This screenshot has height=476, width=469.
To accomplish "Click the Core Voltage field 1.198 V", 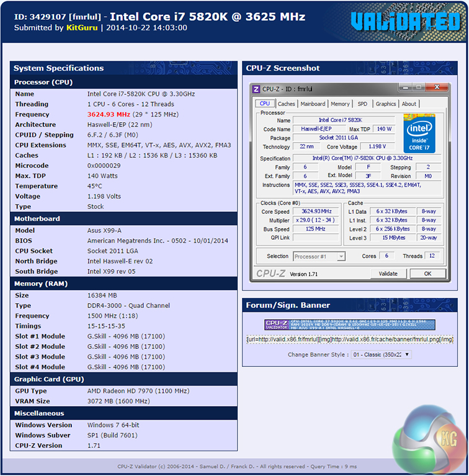I will pyautogui.click(x=377, y=147).
